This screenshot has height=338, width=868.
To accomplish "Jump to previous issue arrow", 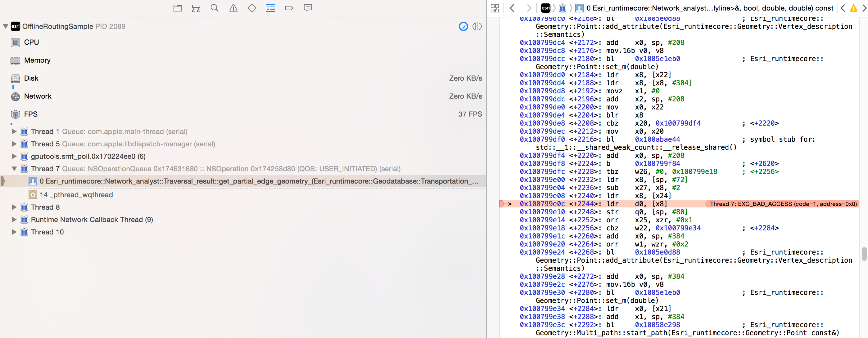I will pos(843,8).
